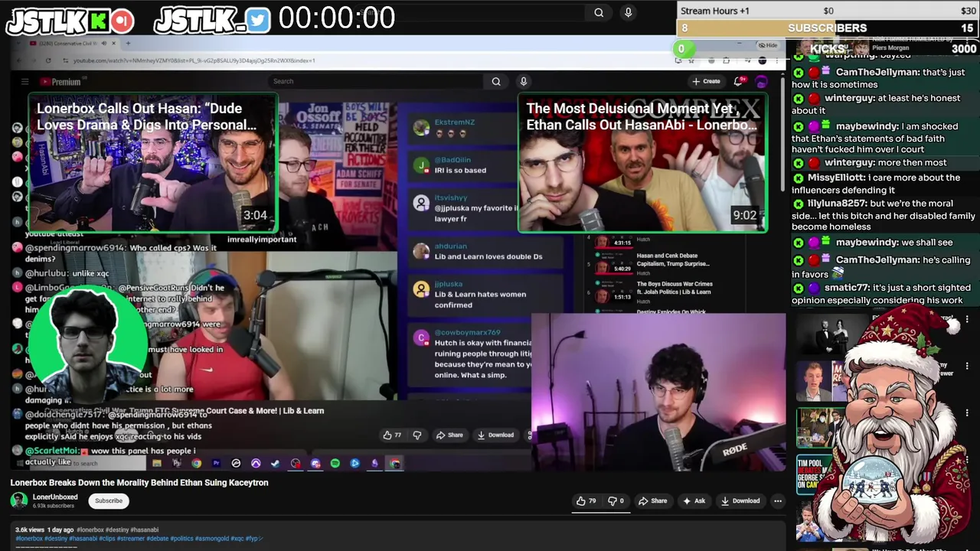
Task: Click the video title about Kaceytron
Action: coord(139,483)
